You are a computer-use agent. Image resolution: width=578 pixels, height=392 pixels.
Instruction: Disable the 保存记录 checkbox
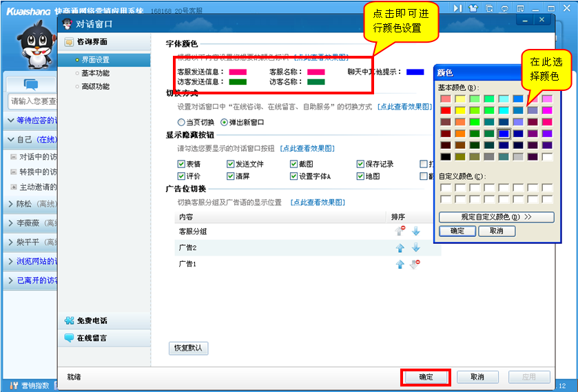[360, 164]
